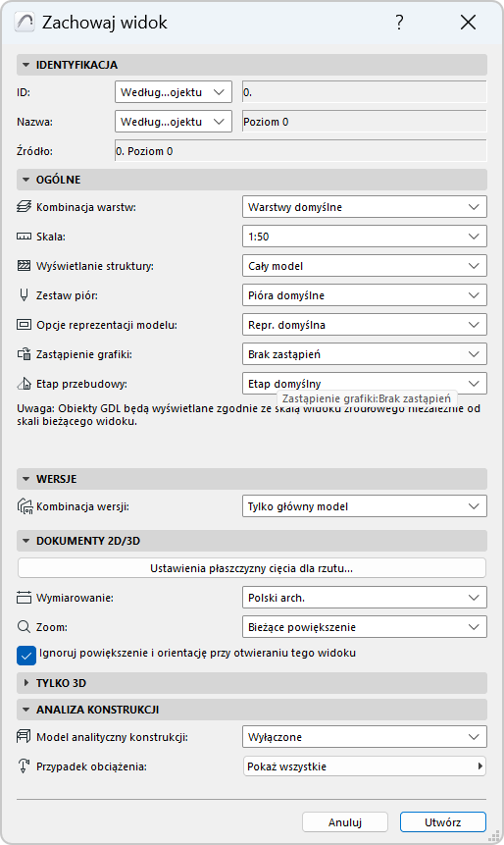504x845 pixels.
Task: Open the 'Repr. domyślna' dropdown
Action: tap(365, 325)
